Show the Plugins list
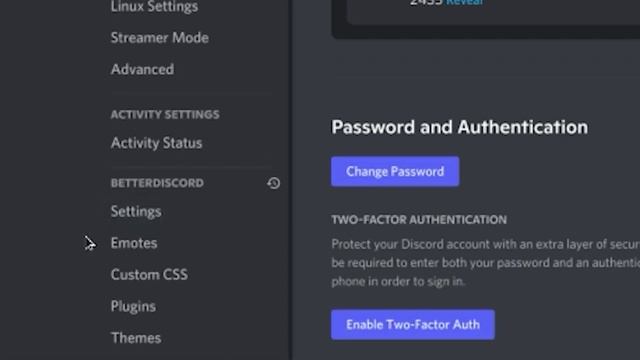 (133, 306)
